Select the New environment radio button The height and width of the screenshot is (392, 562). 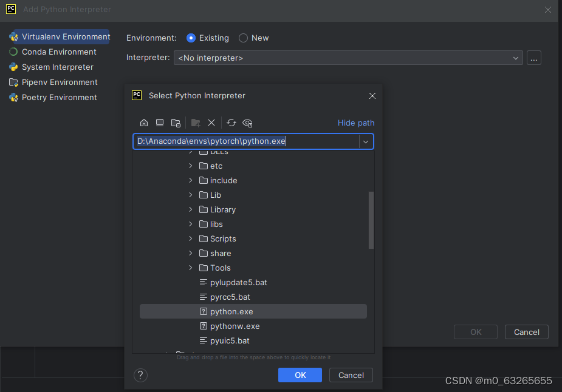[x=244, y=38]
